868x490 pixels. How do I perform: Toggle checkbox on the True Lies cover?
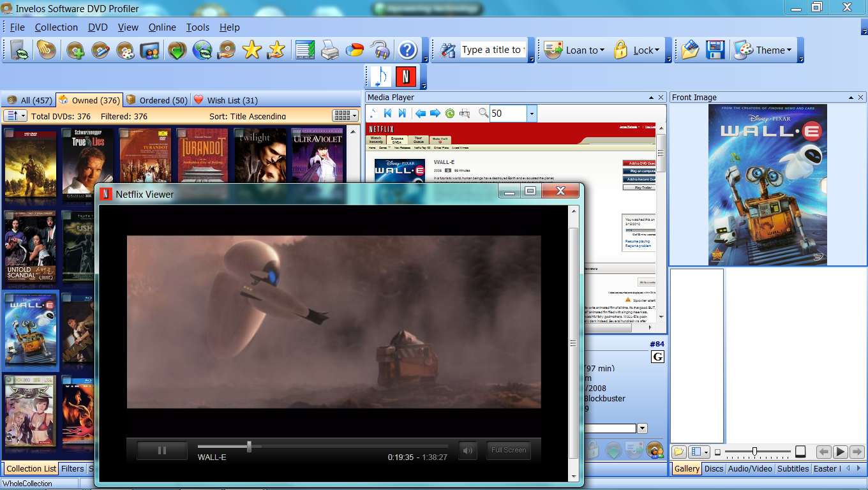point(68,133)
